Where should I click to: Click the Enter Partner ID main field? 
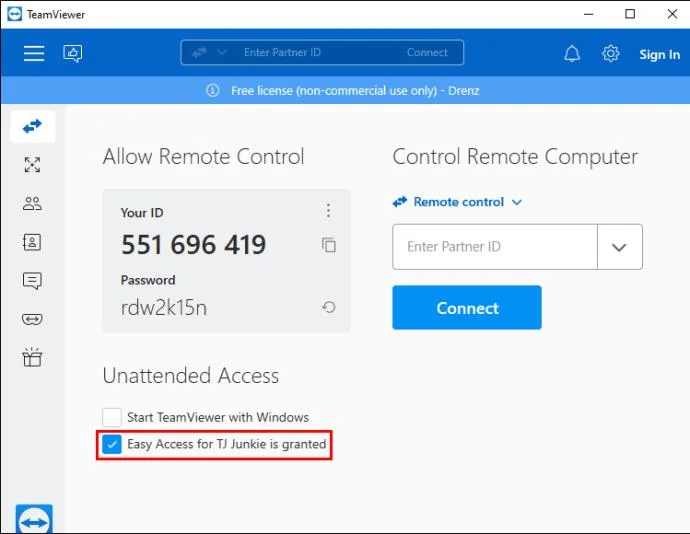point(495,247)
